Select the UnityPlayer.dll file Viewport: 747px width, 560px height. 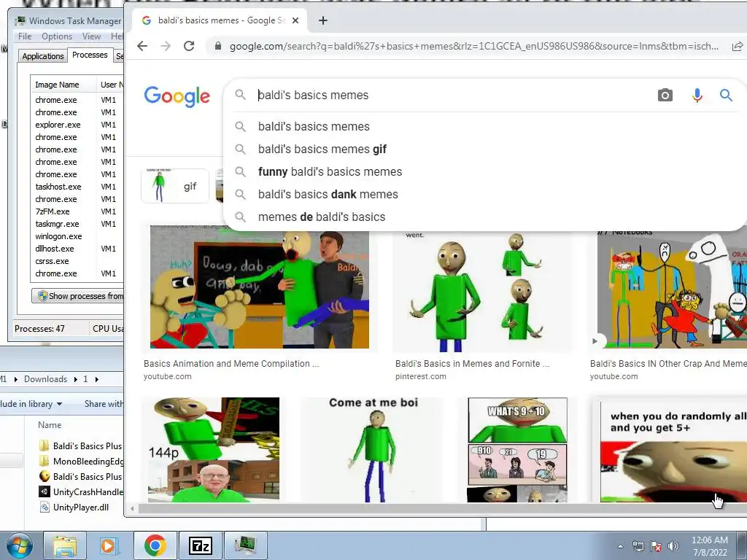[74, 507]
